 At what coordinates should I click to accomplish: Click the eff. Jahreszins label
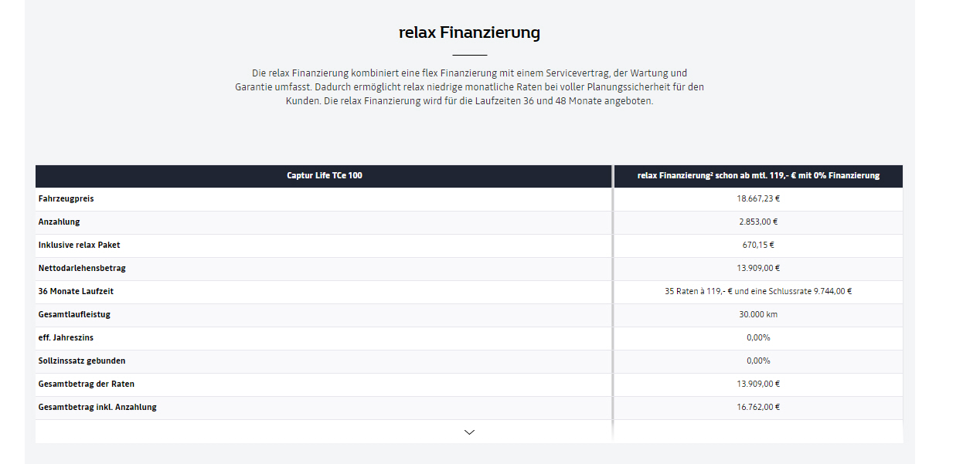(66, 337)
